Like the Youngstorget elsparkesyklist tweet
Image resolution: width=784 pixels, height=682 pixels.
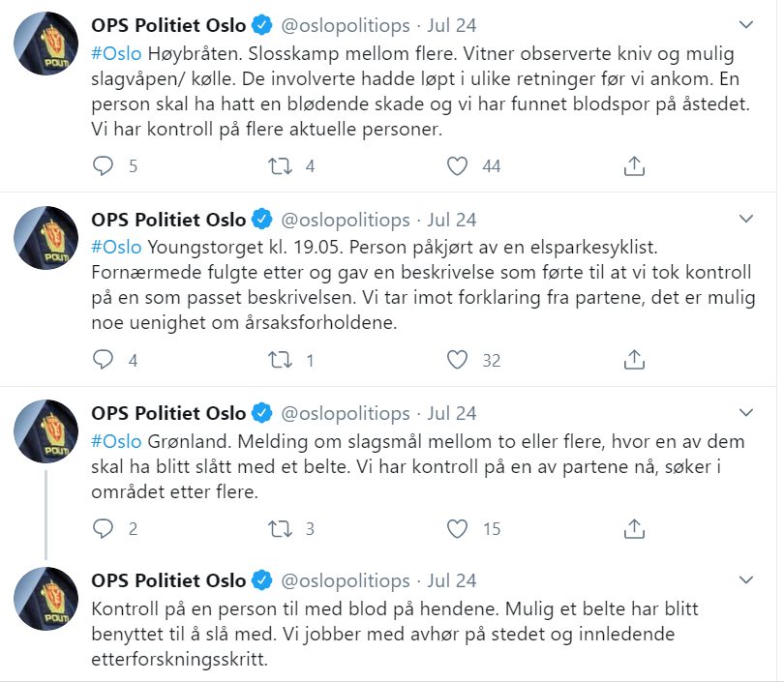tap(458, 360)
